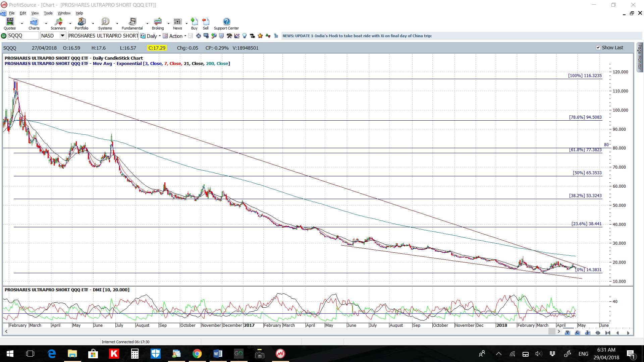The image size is (644, 362).
Task: Click the up/down arrows icon in chart toolbar
Action: pyautogui.click(x=268, y=36)
